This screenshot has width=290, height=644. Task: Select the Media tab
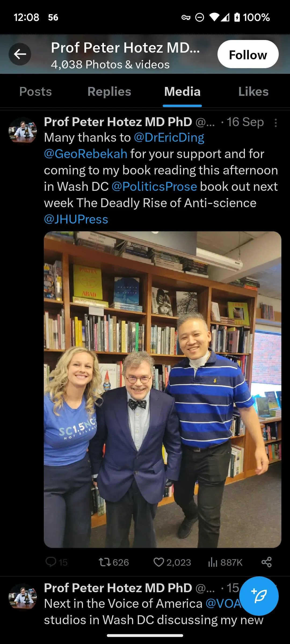click(x=182, y=92)
